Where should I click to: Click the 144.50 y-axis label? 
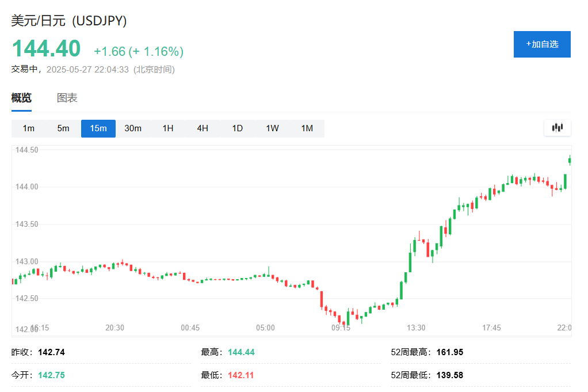[26, 150]
